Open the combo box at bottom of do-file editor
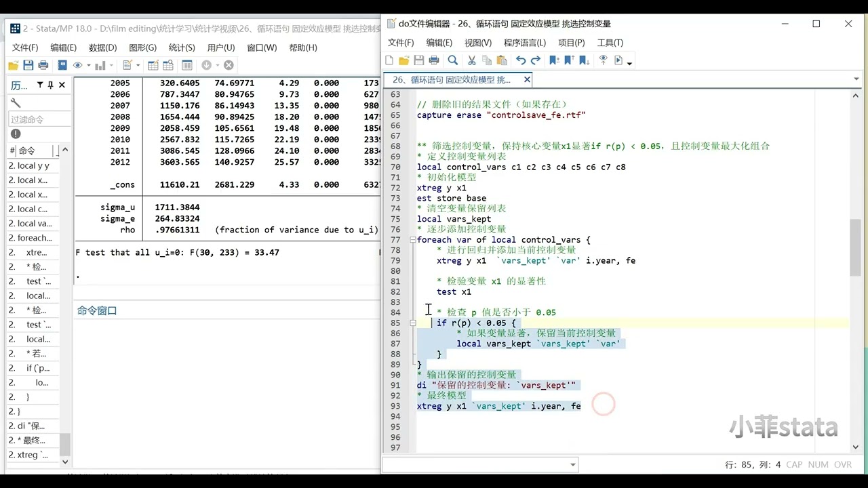 (x=479, y=465)
